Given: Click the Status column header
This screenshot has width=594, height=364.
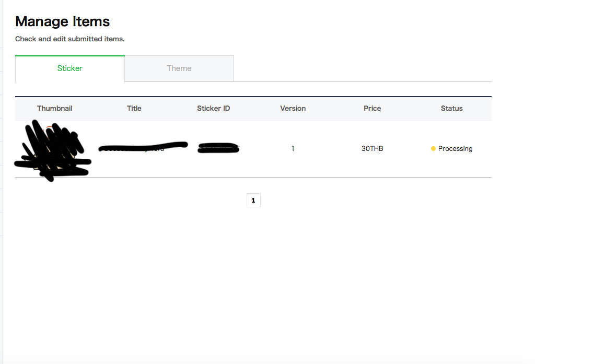Looking at the screenshot, I should [451, 108].
